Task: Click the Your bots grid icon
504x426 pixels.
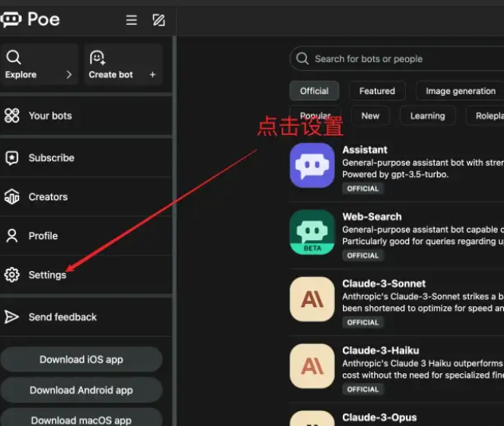Action: pos(12,116)
